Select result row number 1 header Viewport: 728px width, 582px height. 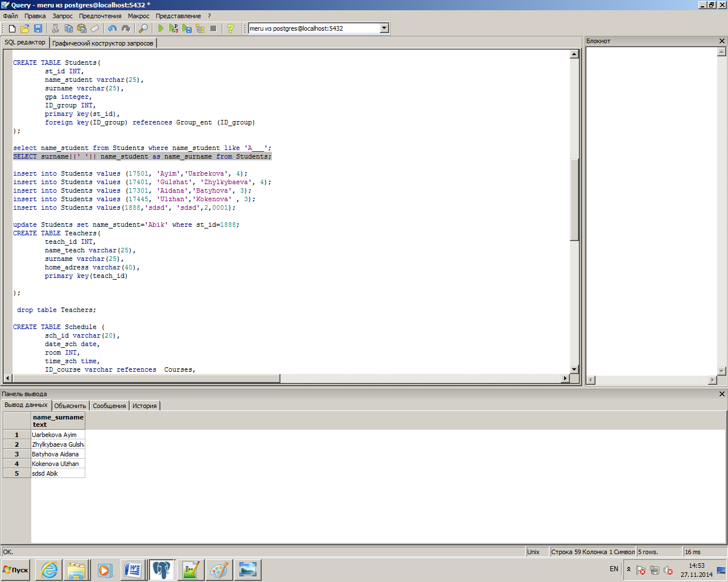(x=17, y=435)
